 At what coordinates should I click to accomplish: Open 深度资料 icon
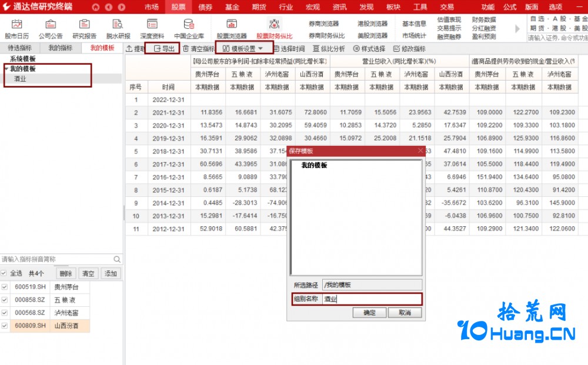point(152,24)
